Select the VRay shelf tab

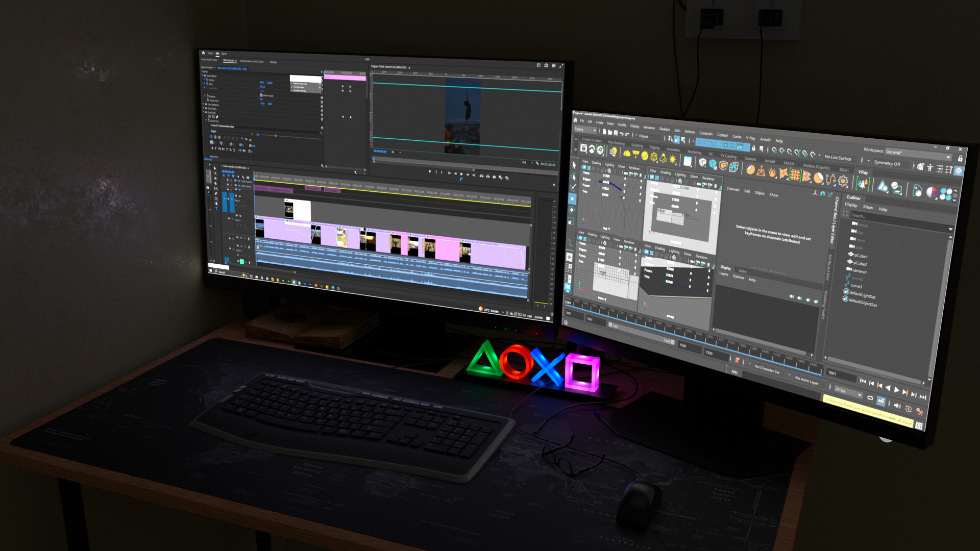pos(863,172)
